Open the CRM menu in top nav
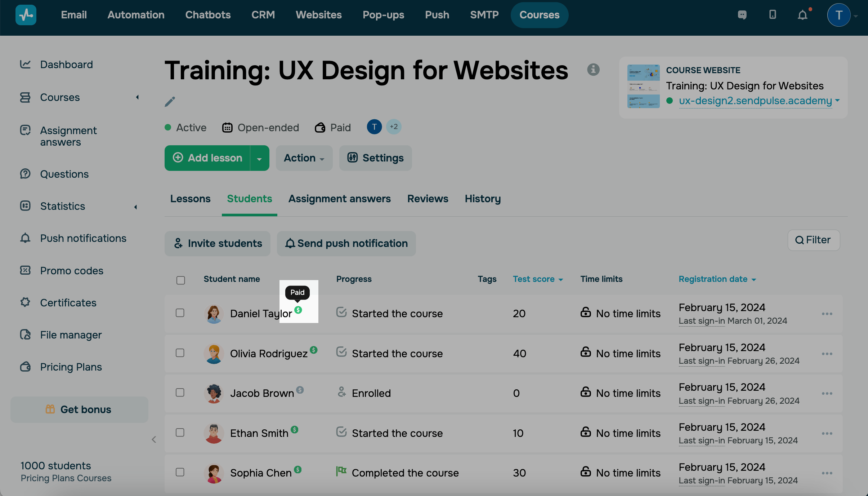Image resolution: width=868 pixels, height=496 pixels. pyautogui.click(x=263, y=15)
